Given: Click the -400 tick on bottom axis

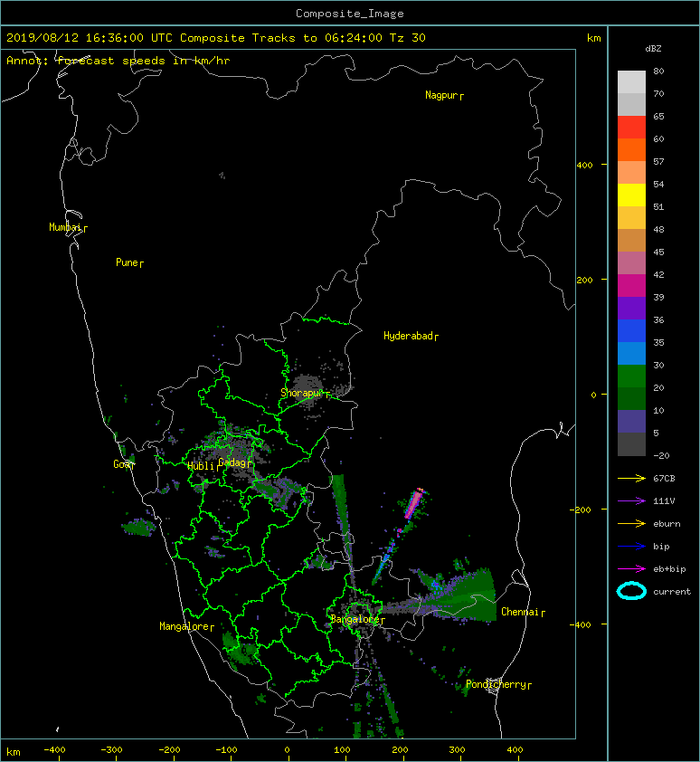Looking at the screenshot, I should pos(55,750).
